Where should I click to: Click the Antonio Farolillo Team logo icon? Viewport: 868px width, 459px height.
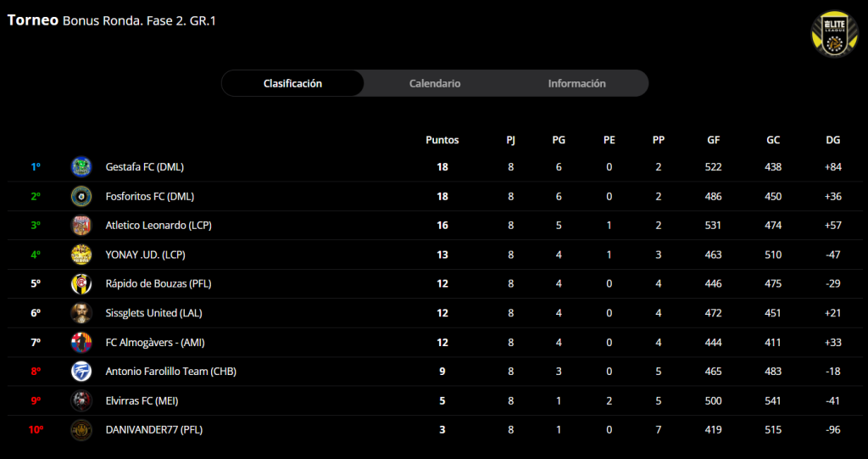point(81,372)
